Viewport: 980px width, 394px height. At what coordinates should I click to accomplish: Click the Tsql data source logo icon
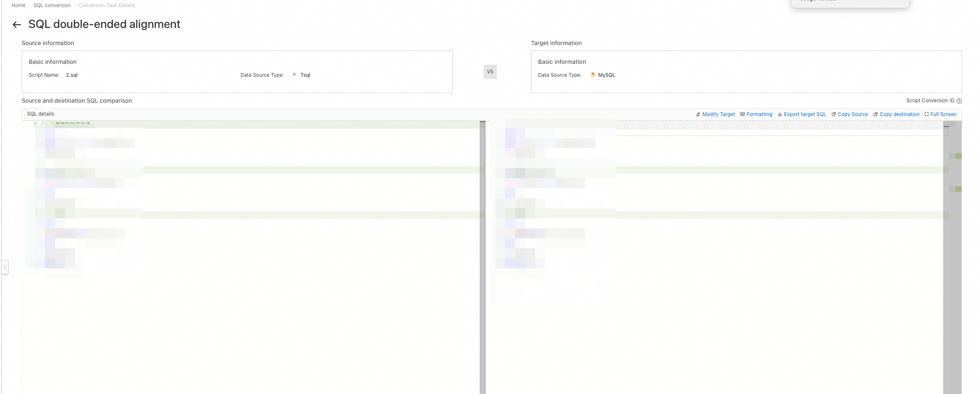point(295,75)
